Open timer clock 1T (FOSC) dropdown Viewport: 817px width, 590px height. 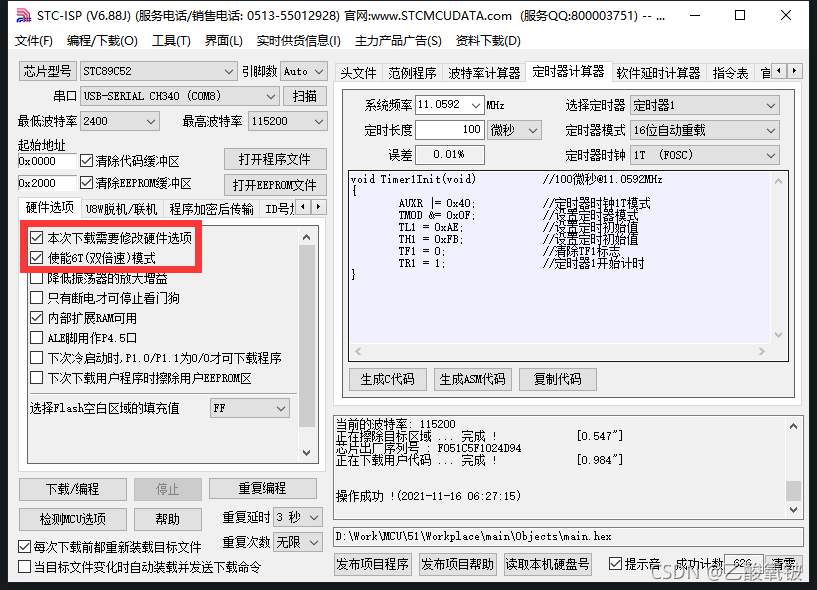point(704,155)
